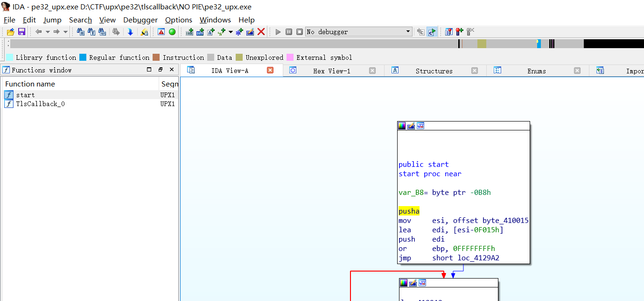Click the green circle toolbar icon
Screen dimensions: 644x301
coord(172,32)
